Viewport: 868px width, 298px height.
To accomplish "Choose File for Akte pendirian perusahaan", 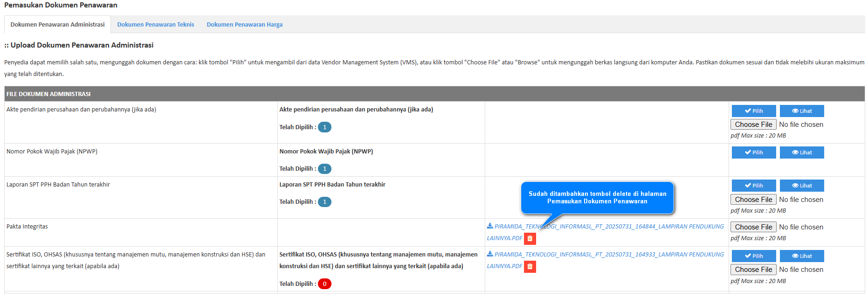I will click(x=753, y=125).
